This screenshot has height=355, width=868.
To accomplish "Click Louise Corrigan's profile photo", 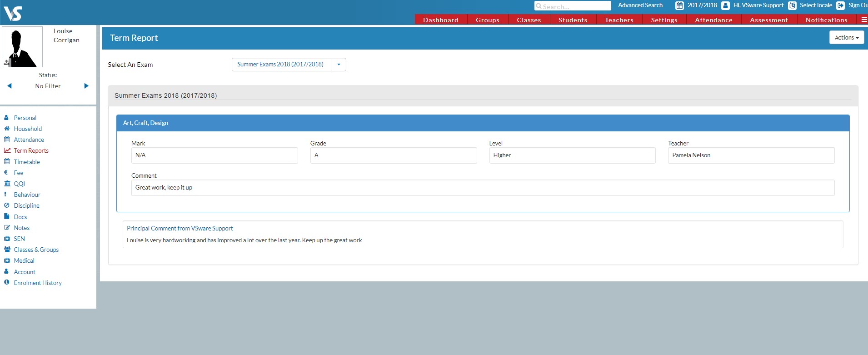I will tap(22, 47).
